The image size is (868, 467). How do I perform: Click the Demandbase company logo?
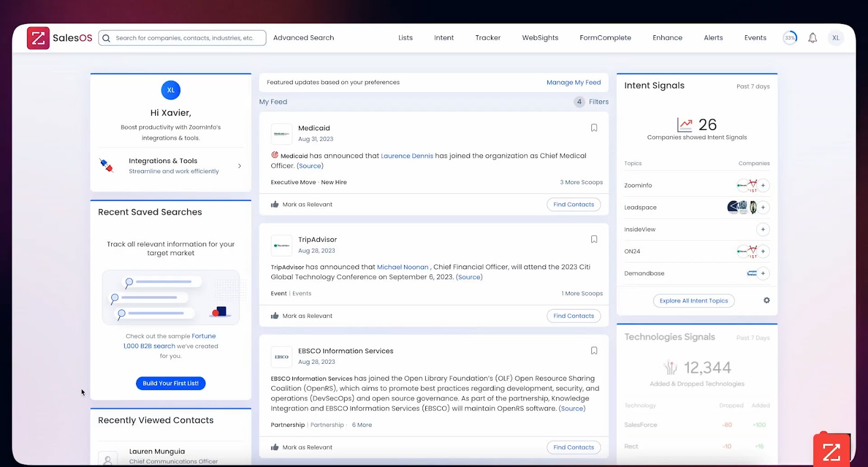pos(752,273)
